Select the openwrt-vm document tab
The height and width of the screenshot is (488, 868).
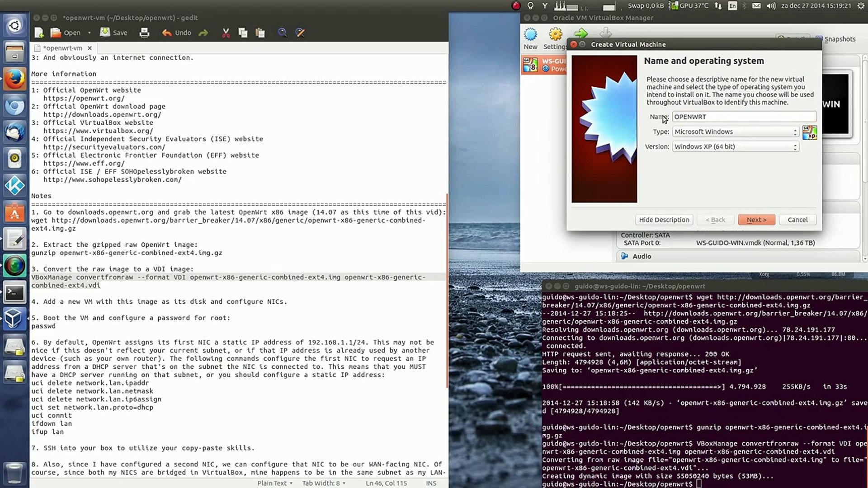click(62, 48)
